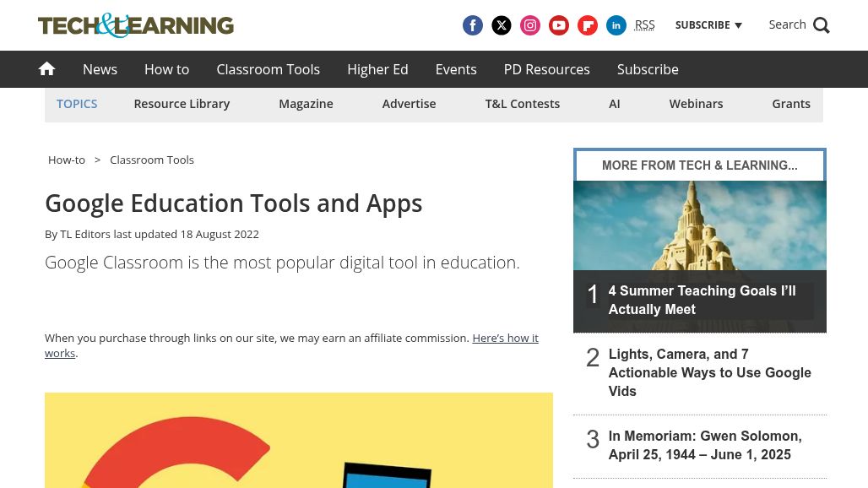Open the How to menu
The height and width of the screenshot is (488, 868).
tap(166, 69)
